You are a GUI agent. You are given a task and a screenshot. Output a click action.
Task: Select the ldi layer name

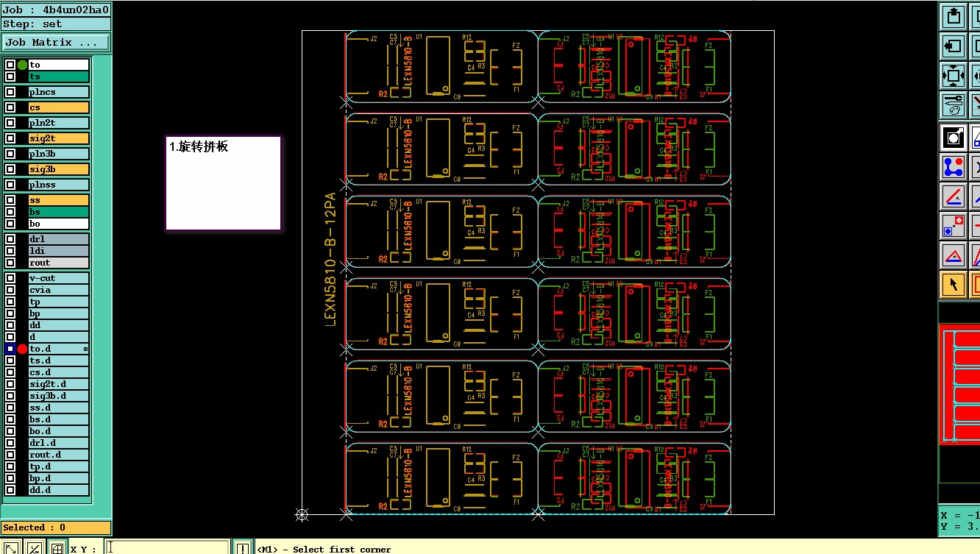point(59,251)
